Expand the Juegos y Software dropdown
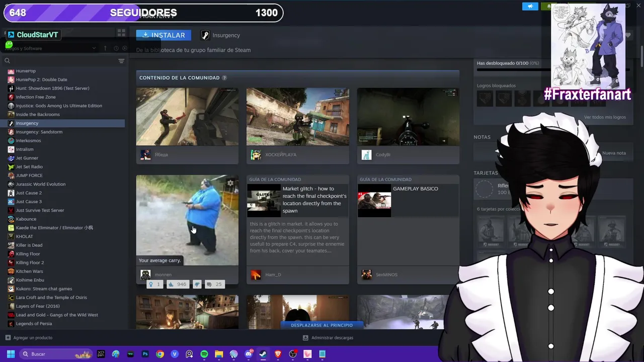This screenshot has width=644, height=362. [x=94, y=48]
